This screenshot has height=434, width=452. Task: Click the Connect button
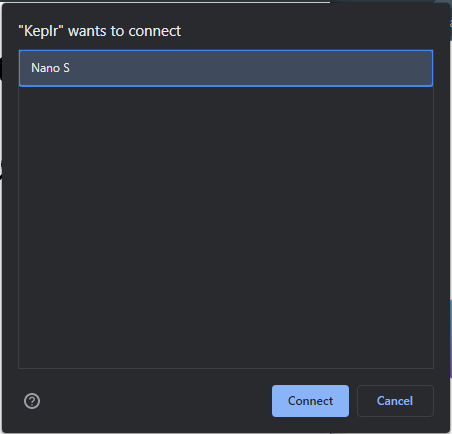tap(310, 401)
